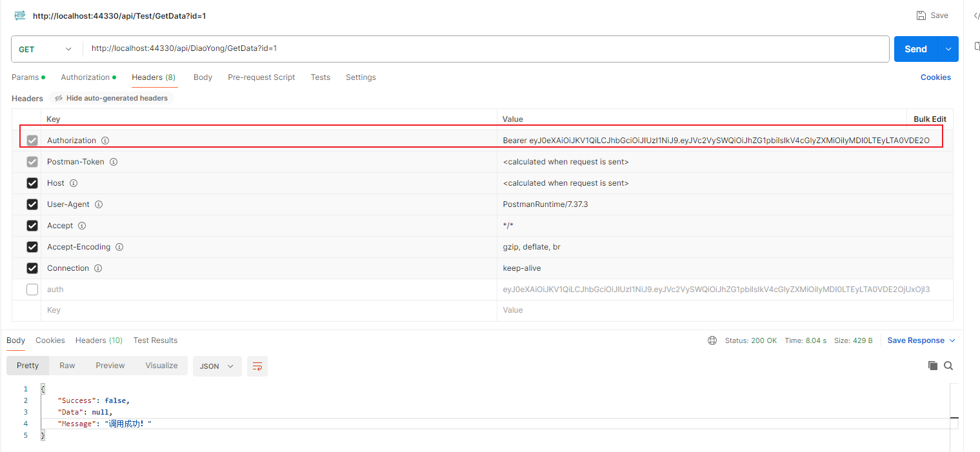Uncheck the Postman-Token header
Screen dimensions: 980x452
click(x=32, y=161)
